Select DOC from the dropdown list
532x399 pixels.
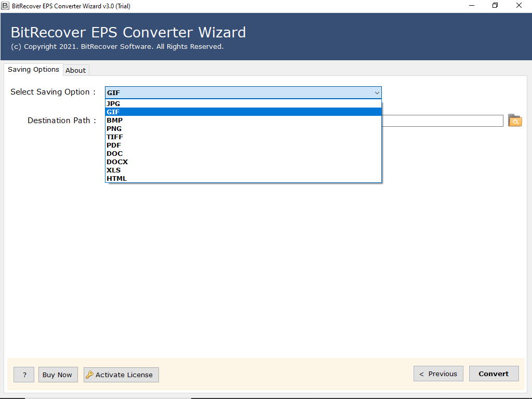point(243,153)
